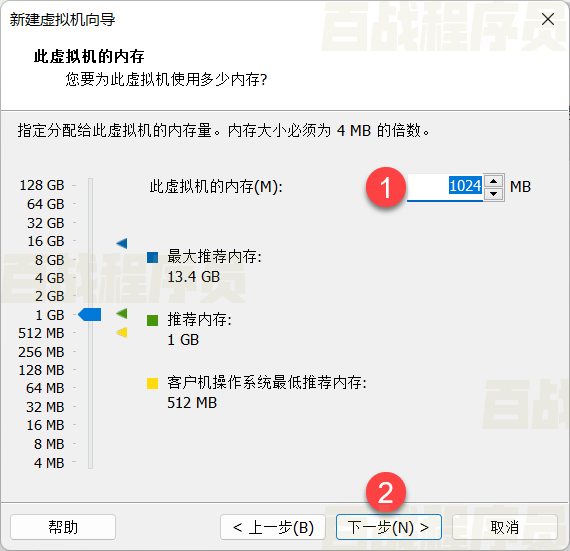Click the 16 GB scale label

(46, 241)
